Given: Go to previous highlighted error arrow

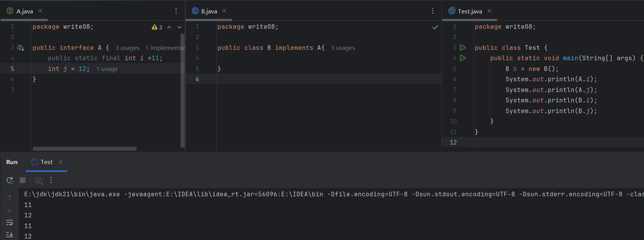Looking at the screenshot, I should pos(169,27).
